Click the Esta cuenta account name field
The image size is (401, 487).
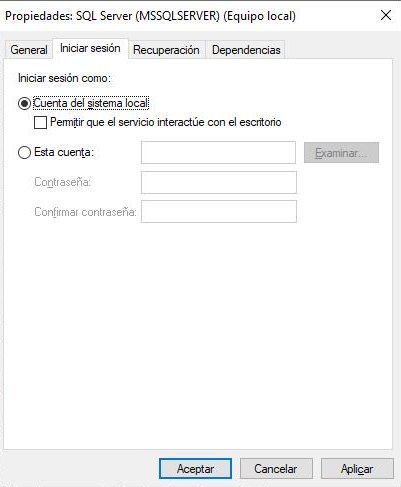(218, 153)
